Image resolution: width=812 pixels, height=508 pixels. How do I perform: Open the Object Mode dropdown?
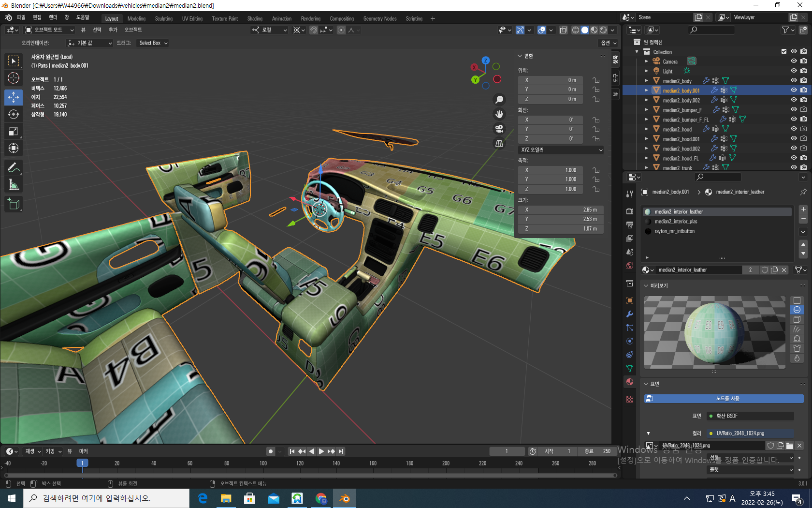coord(49,30)
